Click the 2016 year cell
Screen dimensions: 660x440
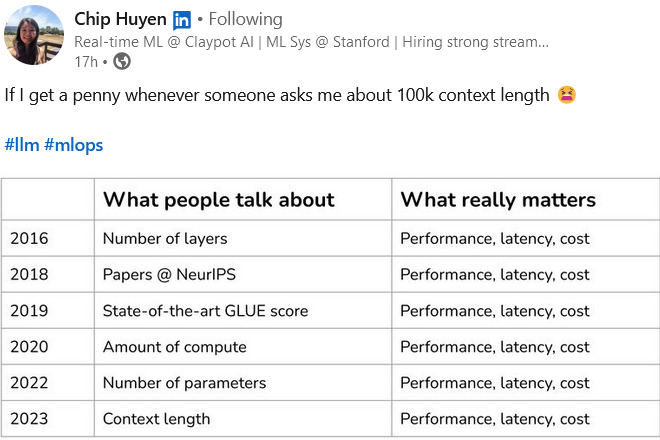(29, 239)
